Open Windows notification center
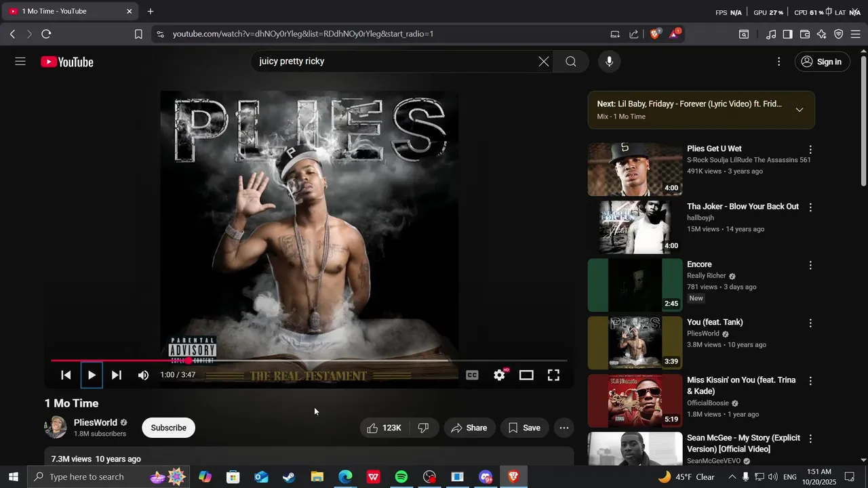 (x=850, y=477)
